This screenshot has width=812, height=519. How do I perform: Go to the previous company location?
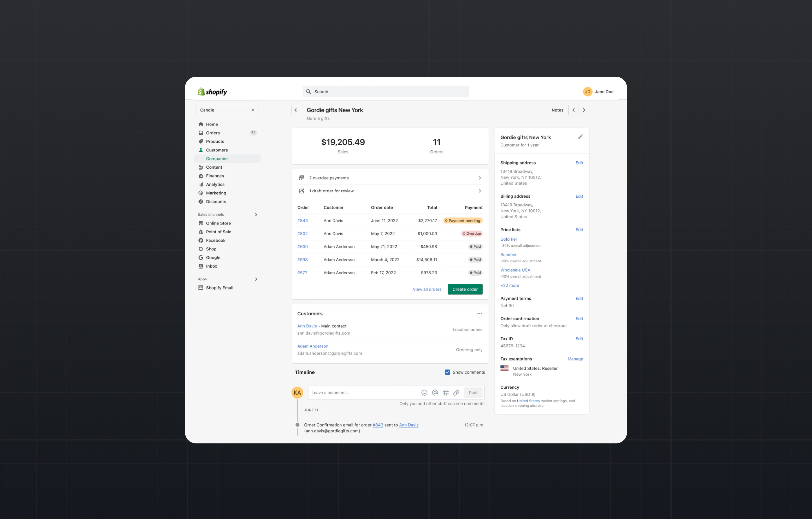click(573, 110)
